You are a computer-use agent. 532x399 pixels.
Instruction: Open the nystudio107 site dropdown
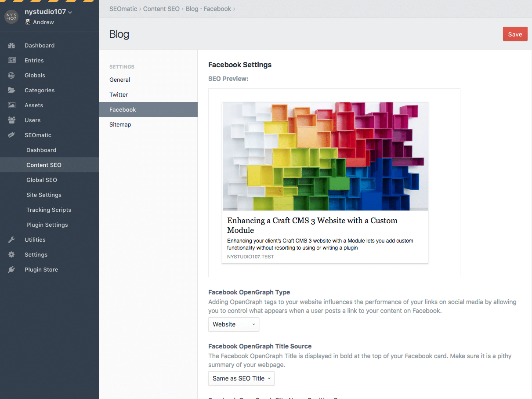(48, 12)
